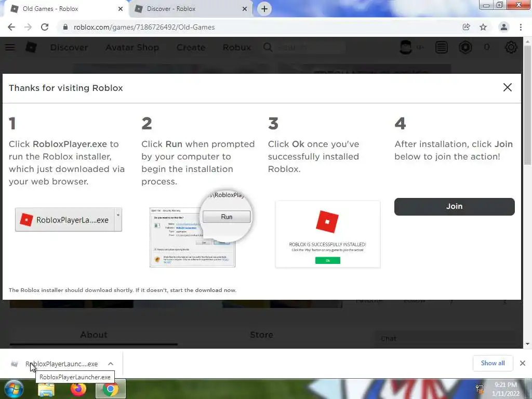This screenshot has height=399, width=532.
Task: Click Show all downloads
Action: point(493,363)
